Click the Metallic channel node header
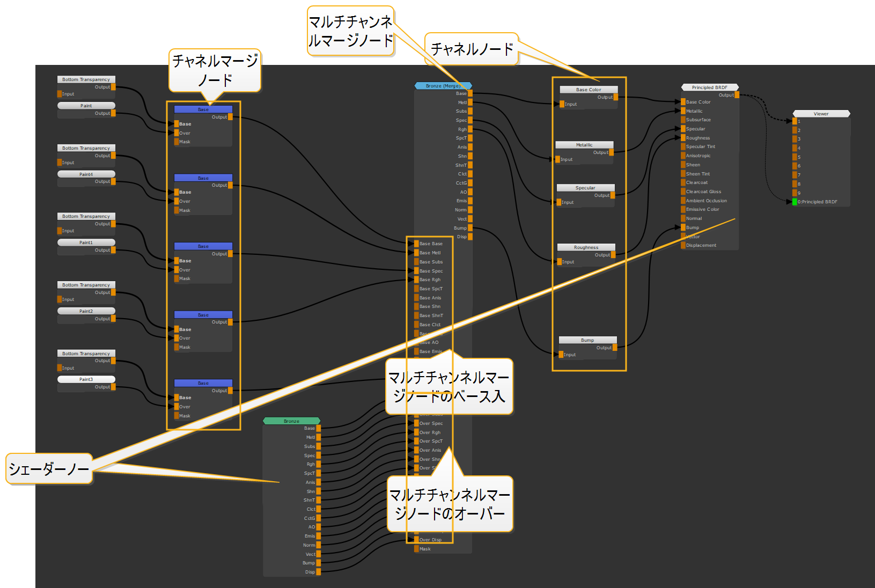The image size is (875, 588). click(x=584, y=145)
